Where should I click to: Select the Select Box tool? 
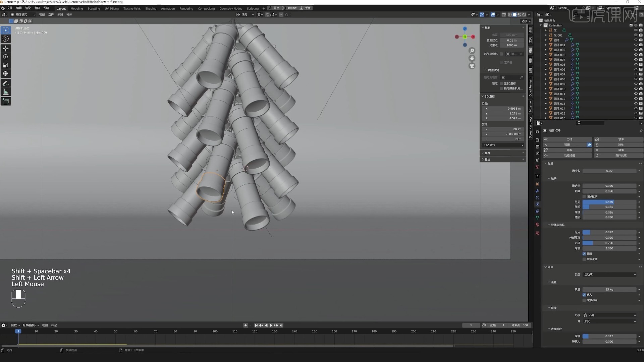click(6, 31)
